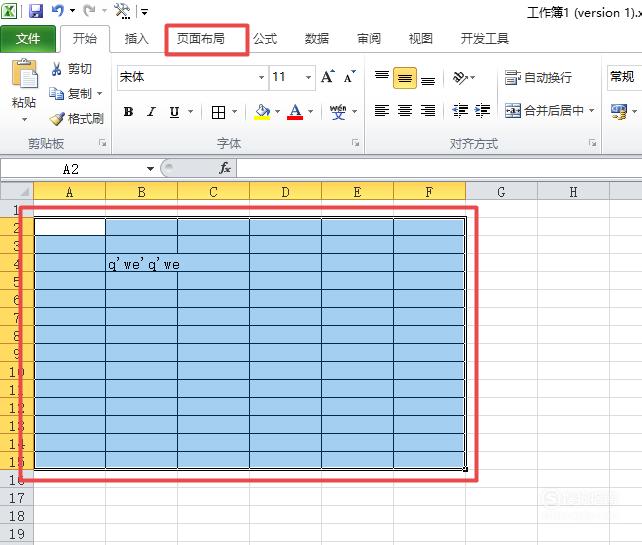Switch to the 公式 Formulas tab
642x545 pixels.
(265, 39)
